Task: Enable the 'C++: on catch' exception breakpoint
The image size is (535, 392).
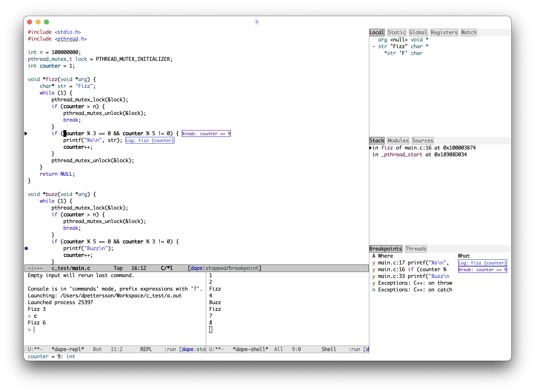Action: point(374,290)
